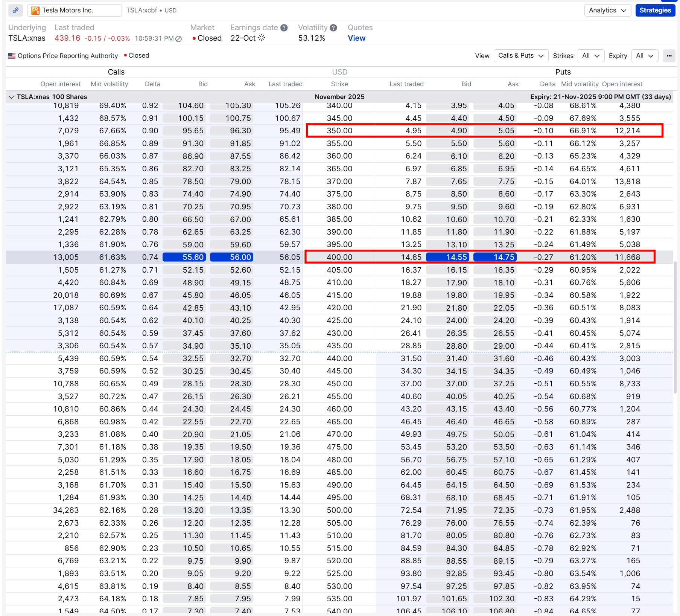Open the Expiry All dropdown

(x=645, y=55)
